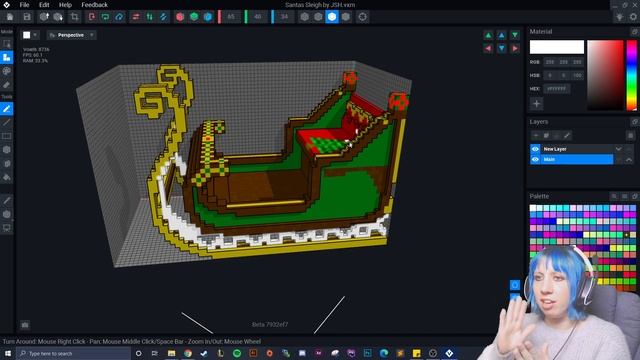Select the rectangle tool
The image size is (640, 360).
coord(7,136)
